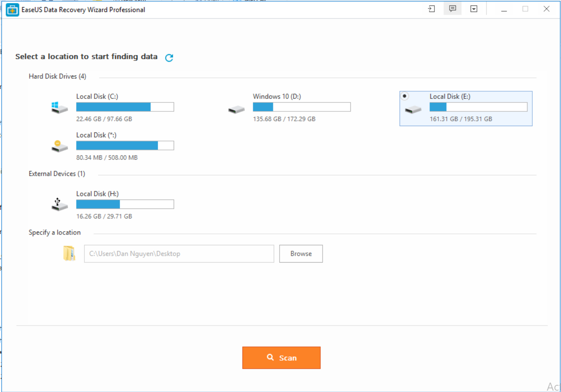Click the Local Disk (E:) usage bar

[x=478, y=107]
